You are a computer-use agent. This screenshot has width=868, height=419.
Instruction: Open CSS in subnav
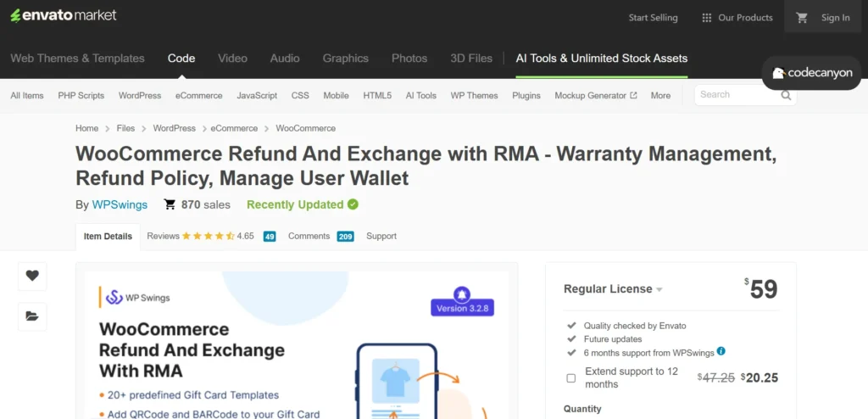pyautogui.click(x=300, y=95)
